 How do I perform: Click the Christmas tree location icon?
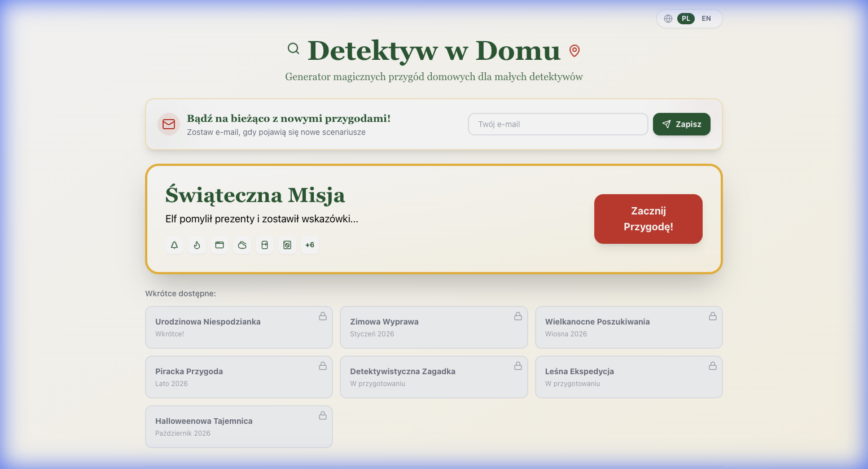click(x=174, y=245)
